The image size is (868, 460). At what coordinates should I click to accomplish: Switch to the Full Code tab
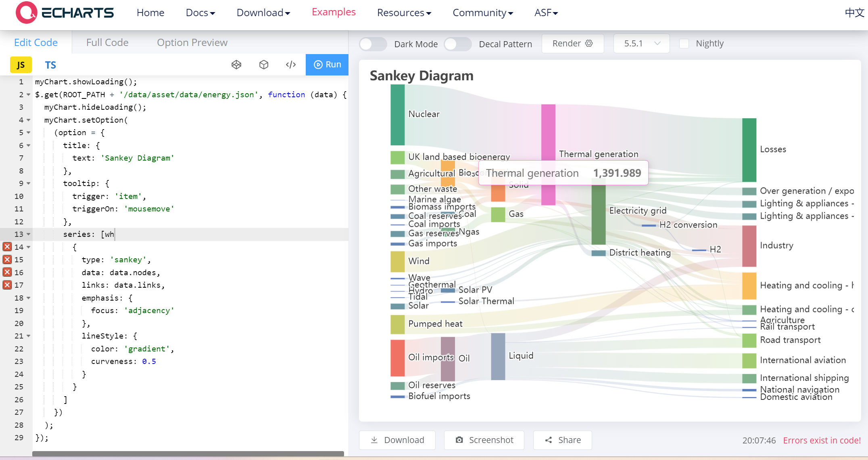[x=107, y=42]
